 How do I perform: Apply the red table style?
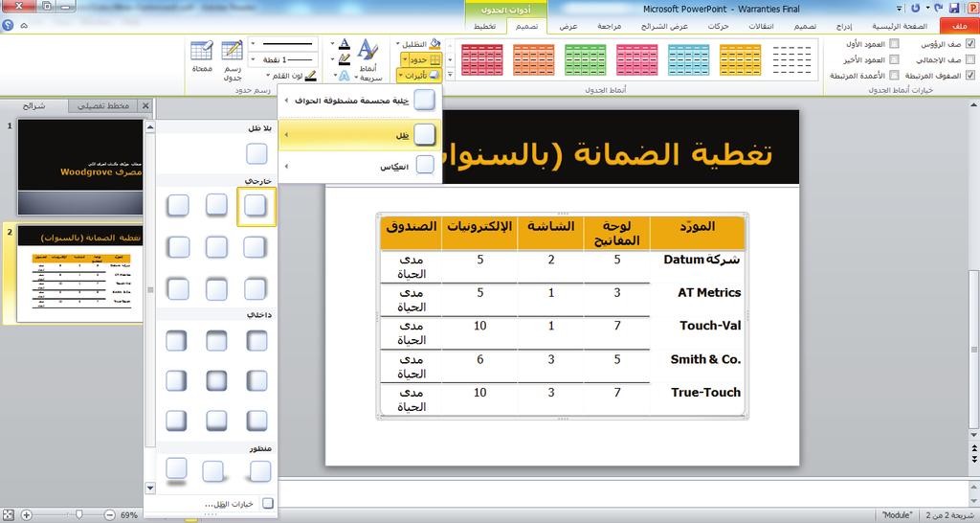coord(482,60)
